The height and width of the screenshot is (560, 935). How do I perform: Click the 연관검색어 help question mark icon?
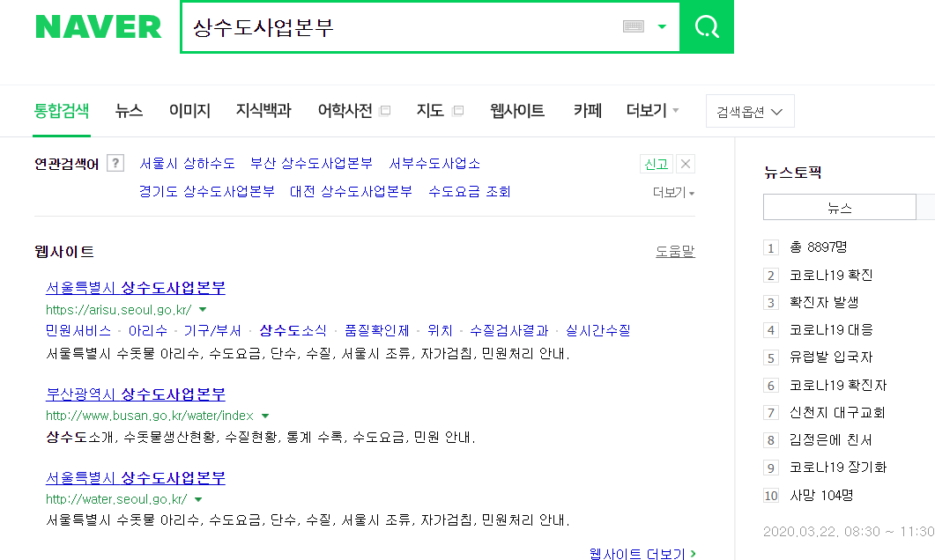tap(115, 163)
